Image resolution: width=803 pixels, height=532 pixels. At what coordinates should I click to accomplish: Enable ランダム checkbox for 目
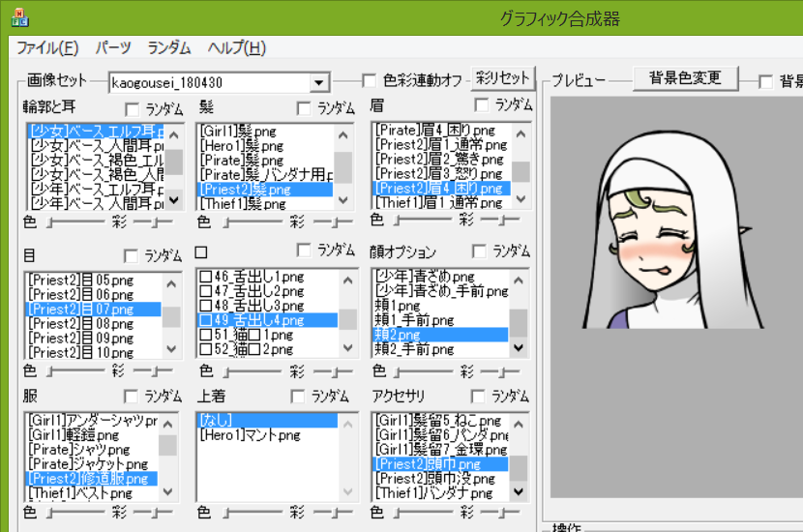click(x=132, y=255)
